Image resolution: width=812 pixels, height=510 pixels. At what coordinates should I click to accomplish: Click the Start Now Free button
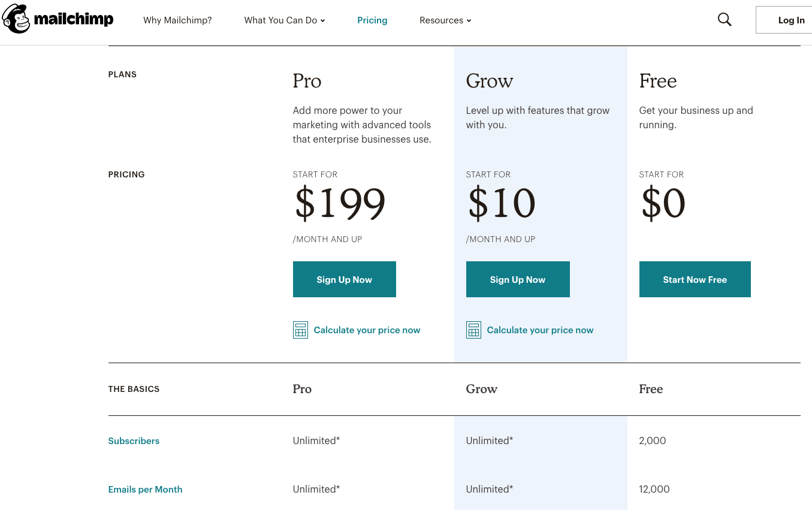[695, 279]
